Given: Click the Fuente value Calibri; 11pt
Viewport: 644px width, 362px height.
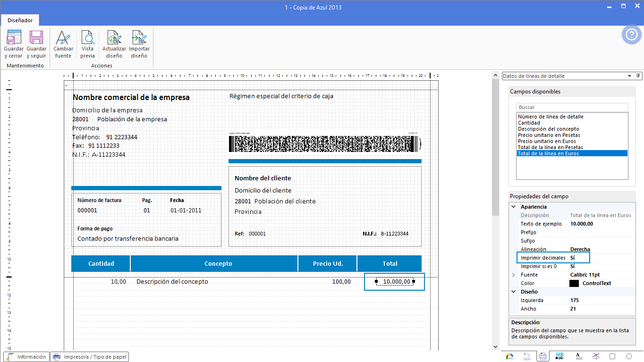Looking at the screenshot, I should coord(602,275).
